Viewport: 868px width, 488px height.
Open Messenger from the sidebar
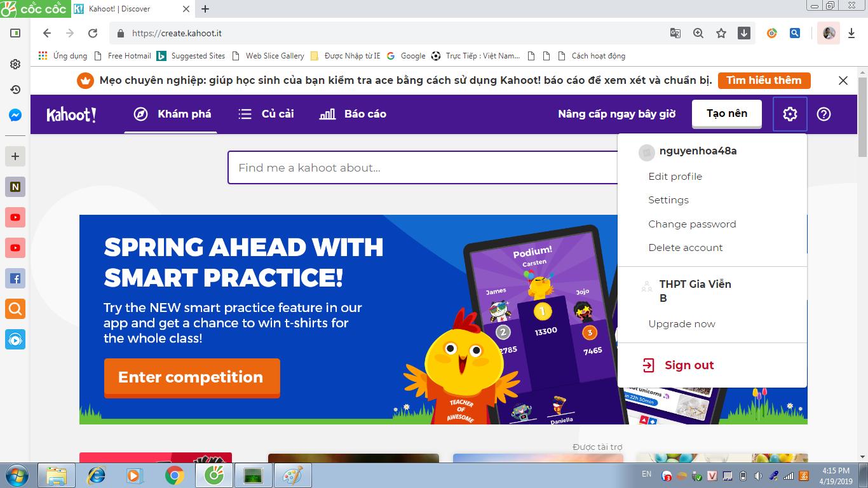15,115
